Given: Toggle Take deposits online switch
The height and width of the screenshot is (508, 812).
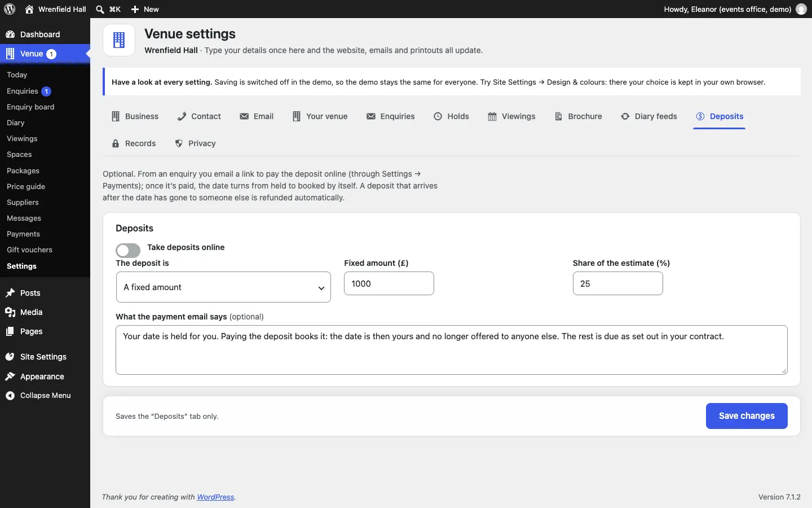Looking at the screenshot, I should pyautogui.click(x=128, y=251).
